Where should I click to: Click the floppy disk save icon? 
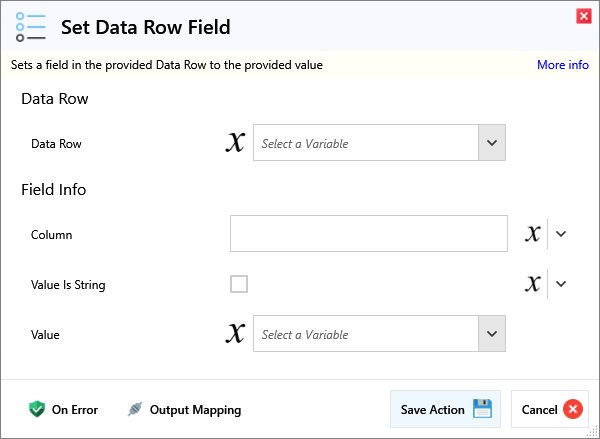(x=483, y=409)
